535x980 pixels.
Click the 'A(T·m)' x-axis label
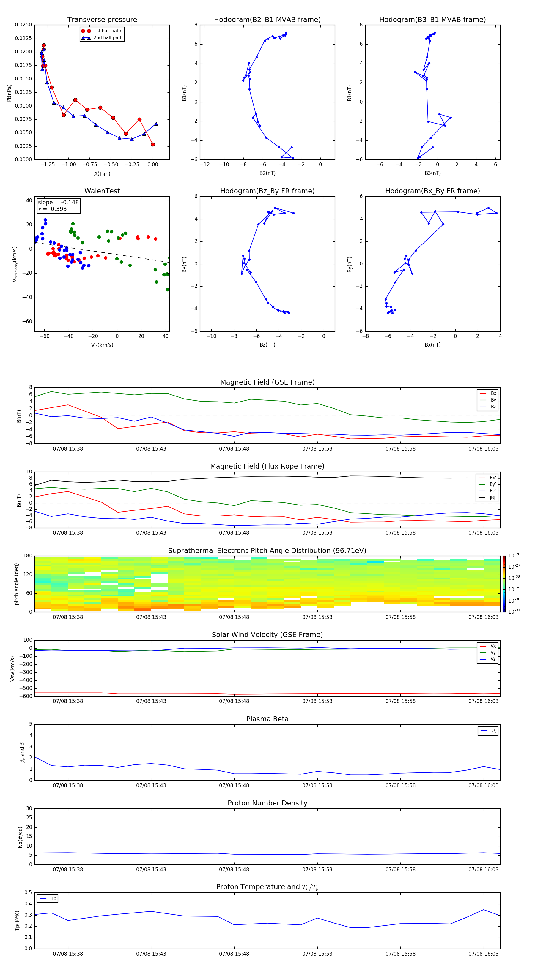tap(102, 173)
